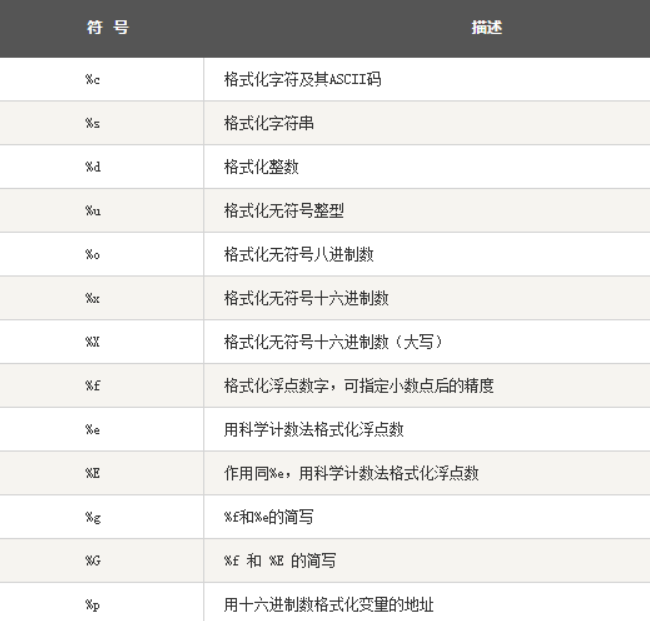This screenshot has height=621, width=650.
Task: Click description 用十六进制数格式化变量的地址
Action: point(329,604)
